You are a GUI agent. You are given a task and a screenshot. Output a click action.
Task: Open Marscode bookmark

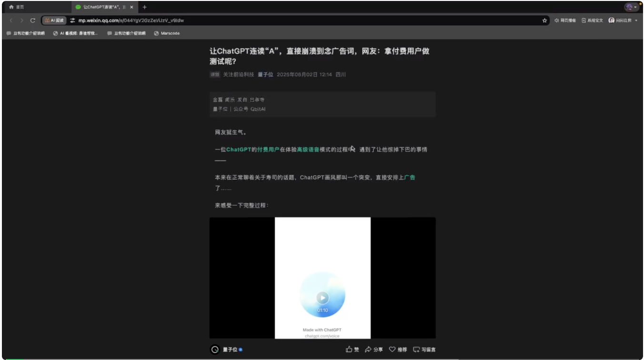(167, 33)
